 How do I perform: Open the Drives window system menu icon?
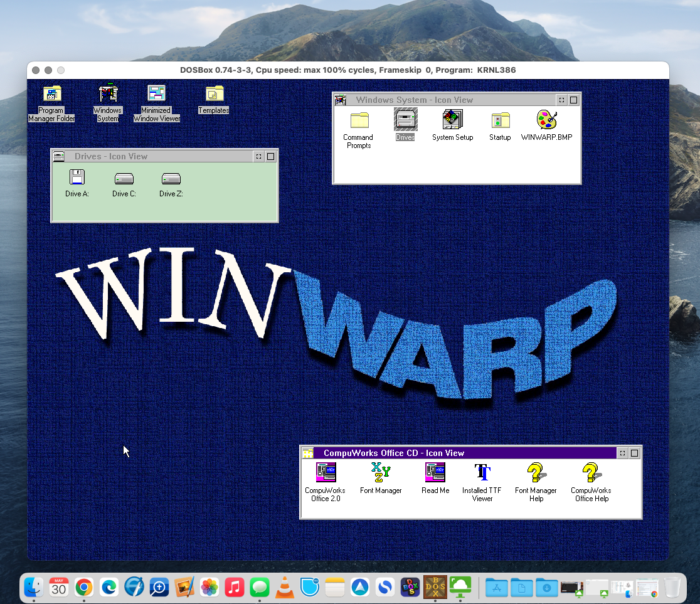pyautogui.click(x=59, y=156)
